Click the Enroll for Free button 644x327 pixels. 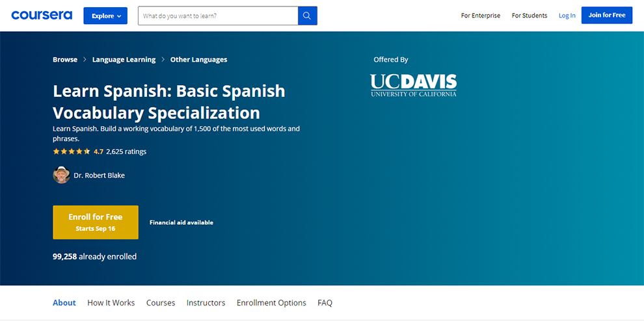(x=96, y=222)
